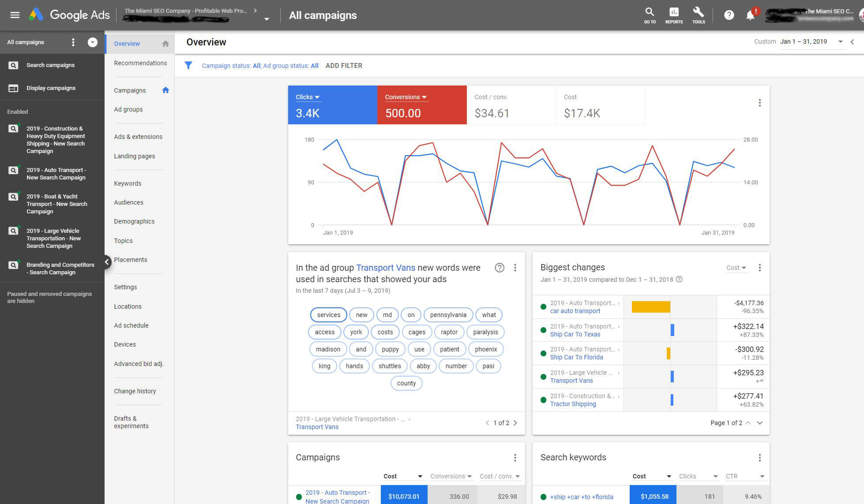Open the Clicks metric dropdown
This screenshot has height=504, width=864.
[x=308, y=97]
